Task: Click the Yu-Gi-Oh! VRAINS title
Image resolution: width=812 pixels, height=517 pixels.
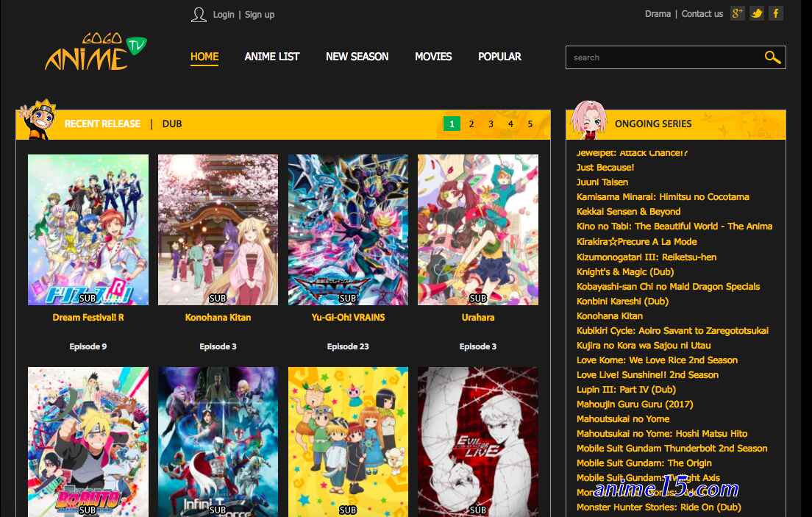Action: pyautogui.click(x=348, y=317)
